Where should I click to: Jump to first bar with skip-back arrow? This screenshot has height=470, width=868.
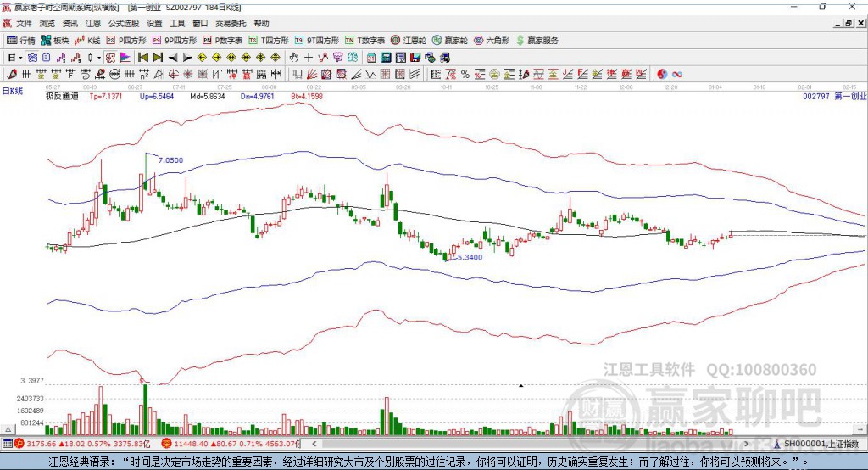click(x=142, y=57)
